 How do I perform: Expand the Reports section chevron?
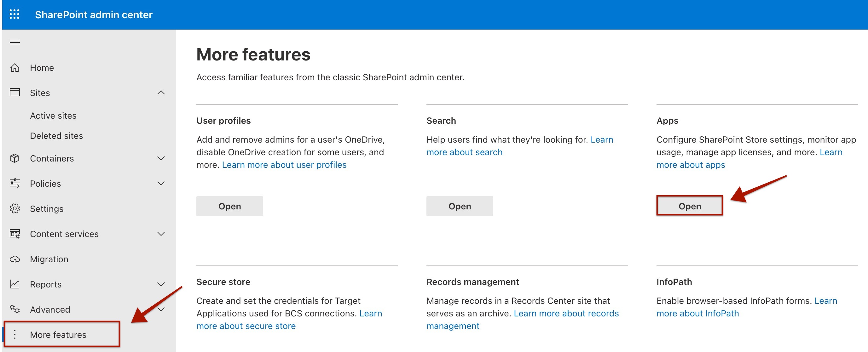click(161, 284)
